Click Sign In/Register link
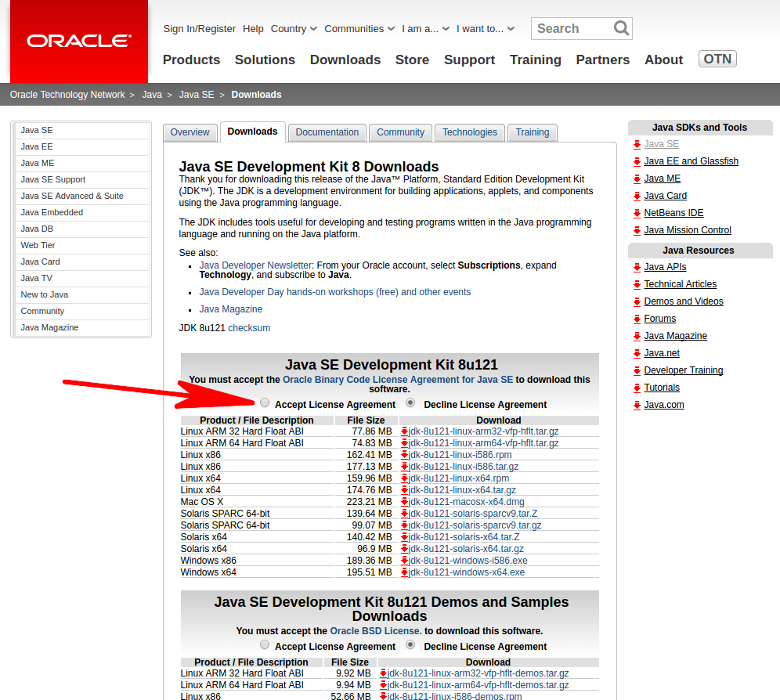This screenshot has height=700, width=780. (x=200, y=29)
